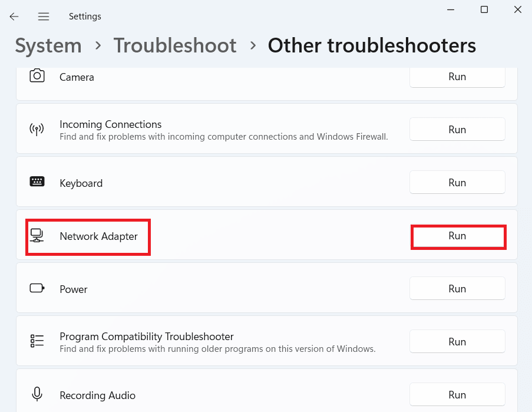532x412 pixels.
Task: Click the Network Adapter monitor icon
Action: coord(37,235)
